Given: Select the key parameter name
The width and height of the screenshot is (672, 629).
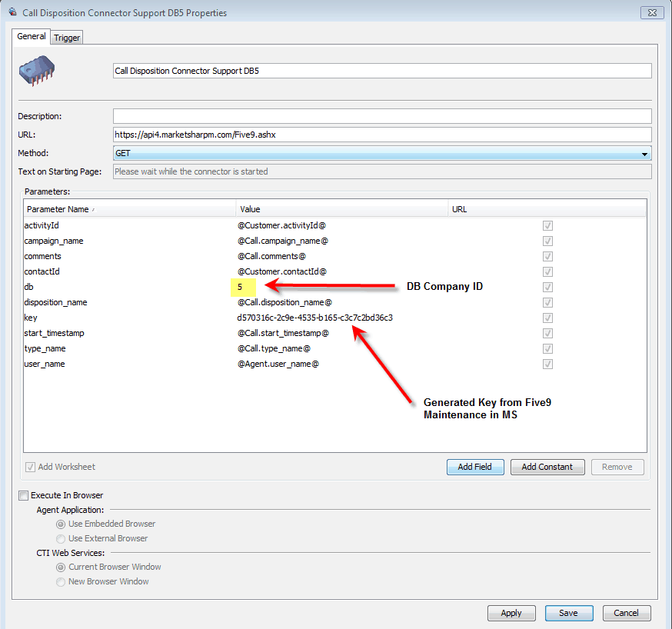Looking at the screenshot, I should tap(31, 318).
